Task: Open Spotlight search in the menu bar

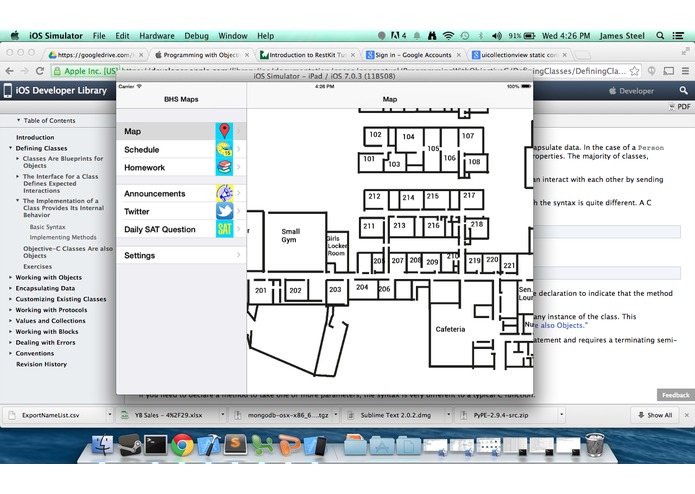Action: pos(660,36)
